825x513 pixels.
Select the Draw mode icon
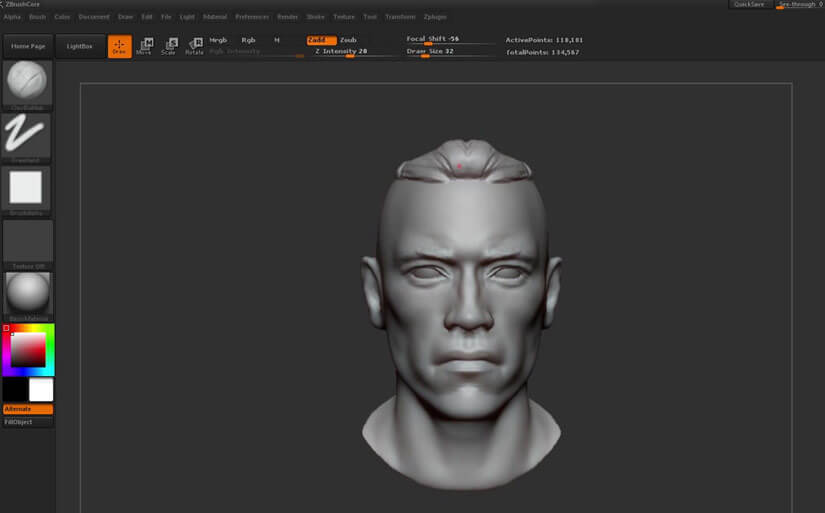pos(119,46)
